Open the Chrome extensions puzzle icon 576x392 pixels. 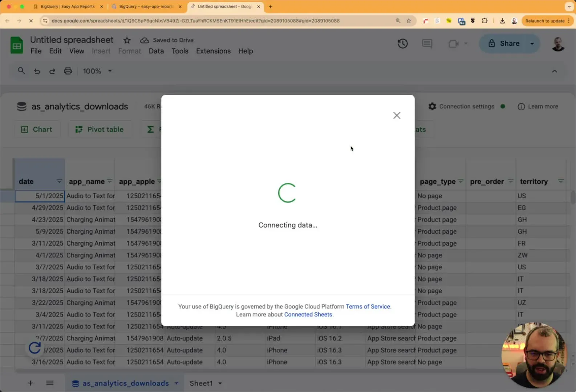click(484, 21)
